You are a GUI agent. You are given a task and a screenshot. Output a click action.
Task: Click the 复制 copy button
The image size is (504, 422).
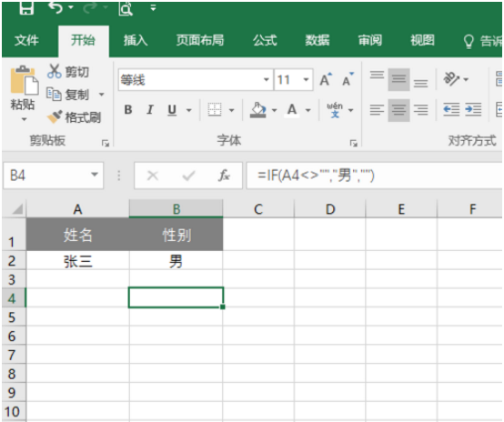(x=67, y=95)
